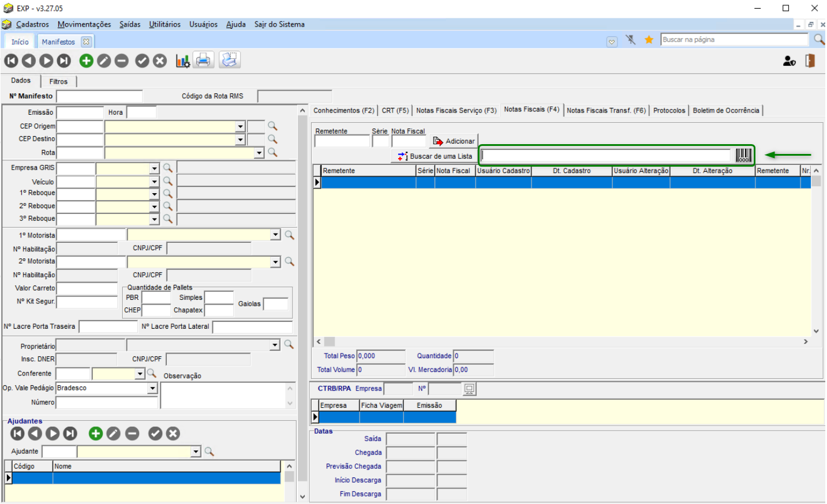Go to the first record using the top toolbar
Image resolution: width=827 pixels, height=504 pixels.
point(11,61)
